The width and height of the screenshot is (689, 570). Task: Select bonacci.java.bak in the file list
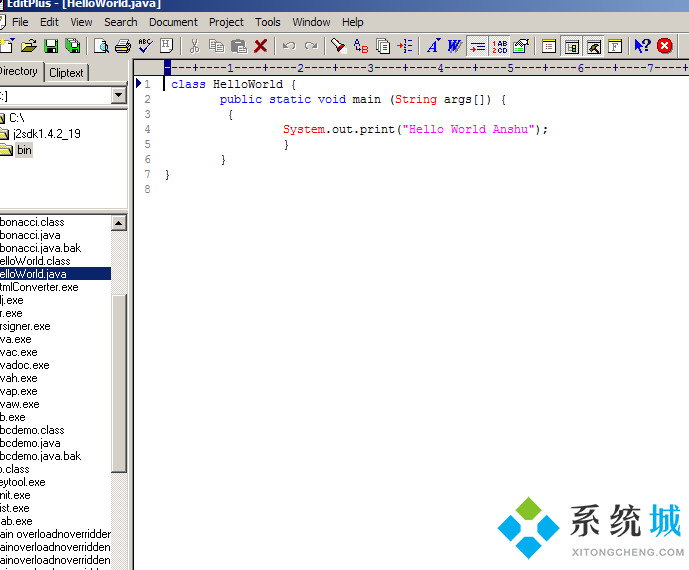[40, 248]
